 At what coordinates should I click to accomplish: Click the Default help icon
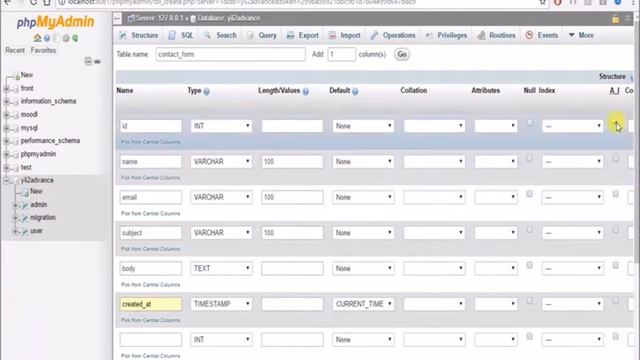coord(355,91)
